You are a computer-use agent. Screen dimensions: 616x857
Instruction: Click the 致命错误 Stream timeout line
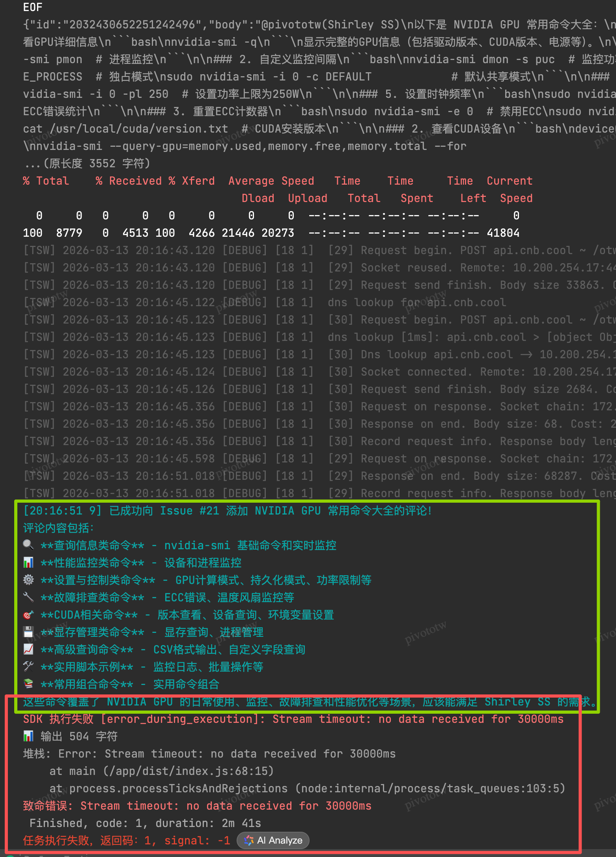pos(197,806)
